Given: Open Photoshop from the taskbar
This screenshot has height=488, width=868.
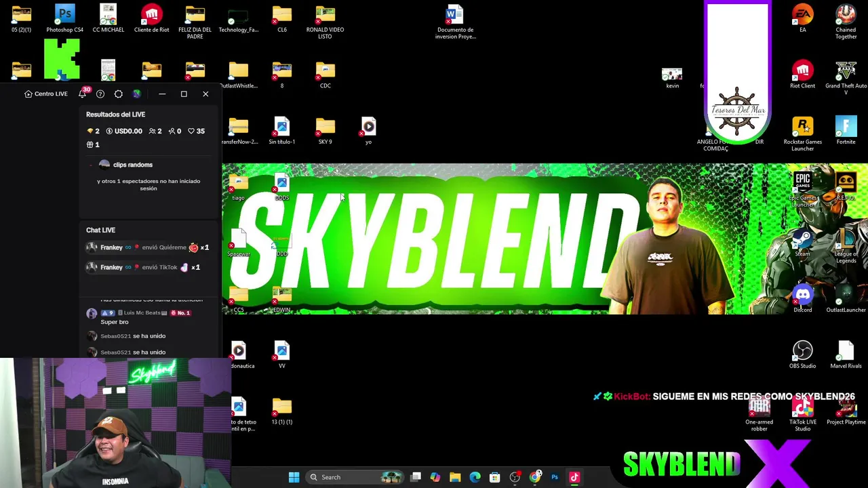Looking at the screenshot, I should (555, 477).
